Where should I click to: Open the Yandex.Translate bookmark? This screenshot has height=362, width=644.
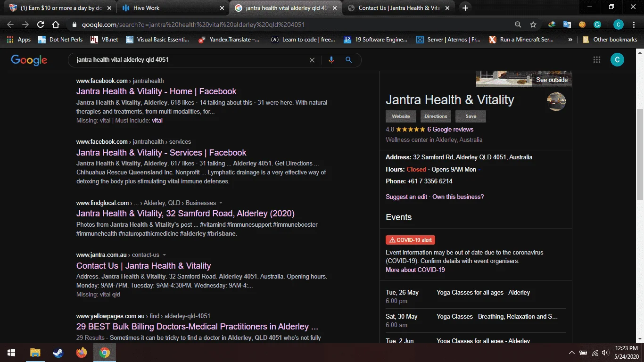[x=229, y=40]
